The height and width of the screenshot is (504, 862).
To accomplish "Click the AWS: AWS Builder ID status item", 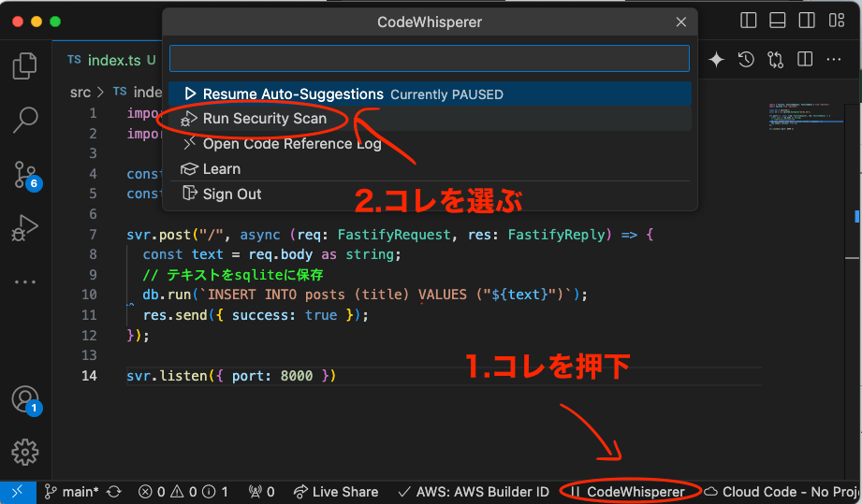I will click(x=474, y=492).
